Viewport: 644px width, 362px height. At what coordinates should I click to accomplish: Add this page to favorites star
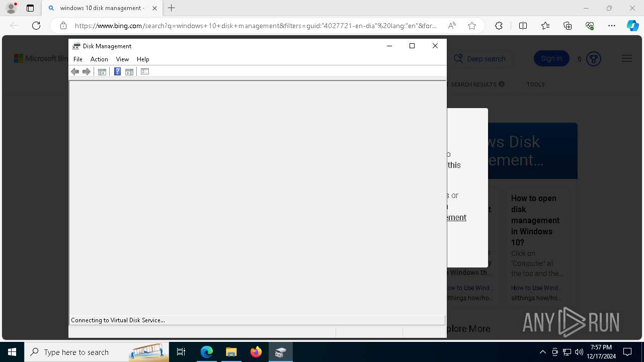(x=472, y=26)
